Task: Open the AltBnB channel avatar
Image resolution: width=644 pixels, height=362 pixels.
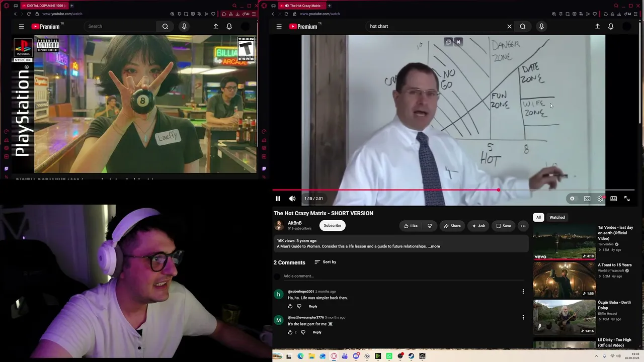Action: (279, 225)
